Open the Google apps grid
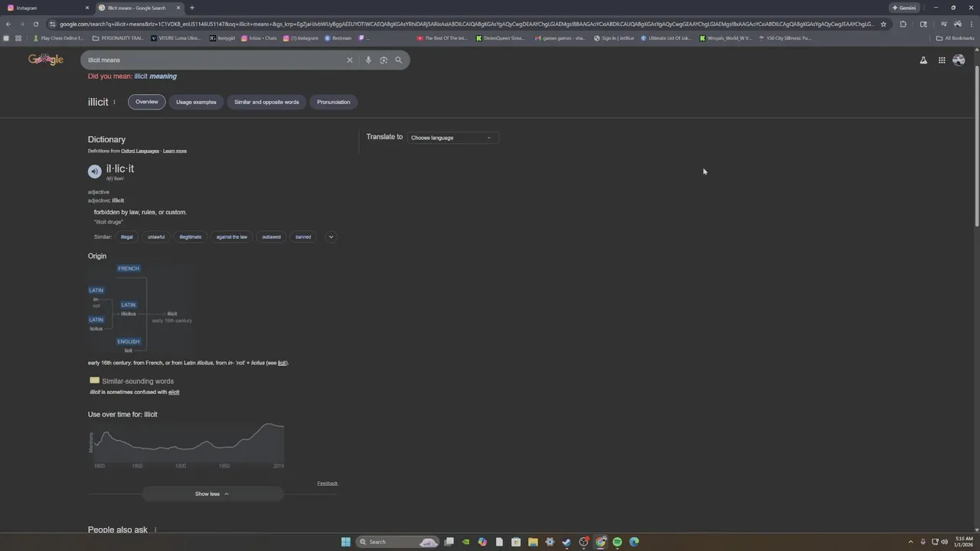Viewport: 980px width, 551px height. (942, 60)
